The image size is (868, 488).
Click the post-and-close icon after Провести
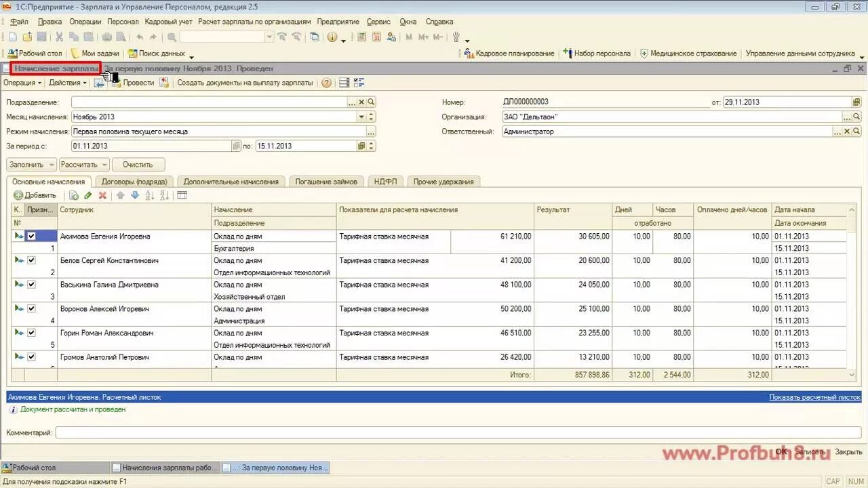(x=164, y=83)
